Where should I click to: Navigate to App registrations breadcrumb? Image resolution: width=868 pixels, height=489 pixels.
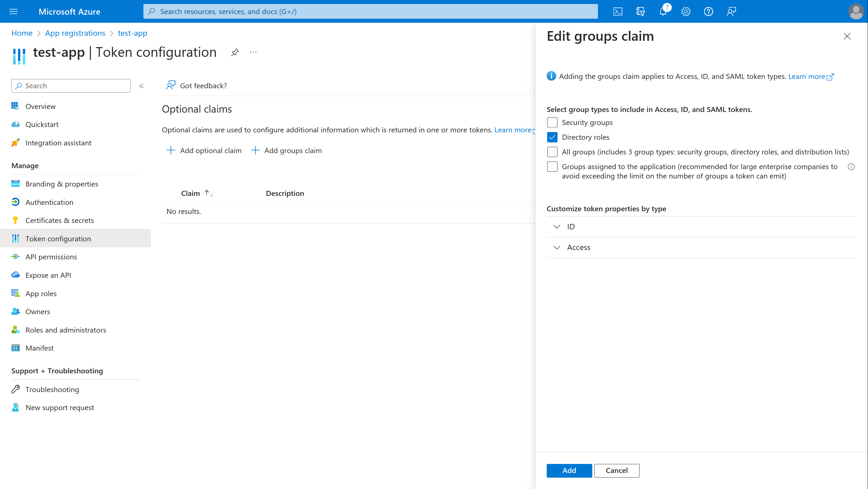click(75, 33)
